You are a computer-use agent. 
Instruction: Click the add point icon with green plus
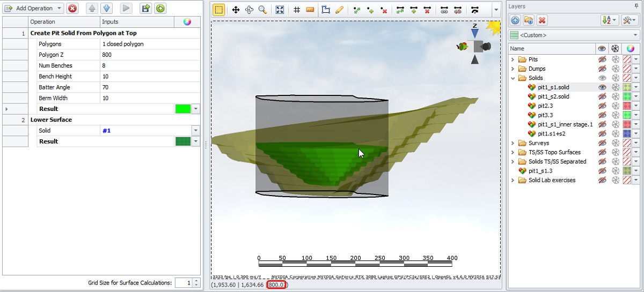tap(370, 10)
